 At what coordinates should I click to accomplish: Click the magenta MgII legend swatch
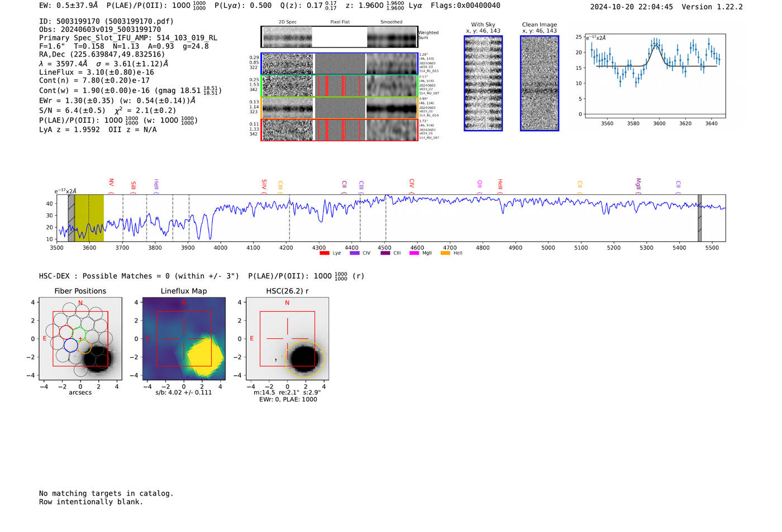coord(414,253)
